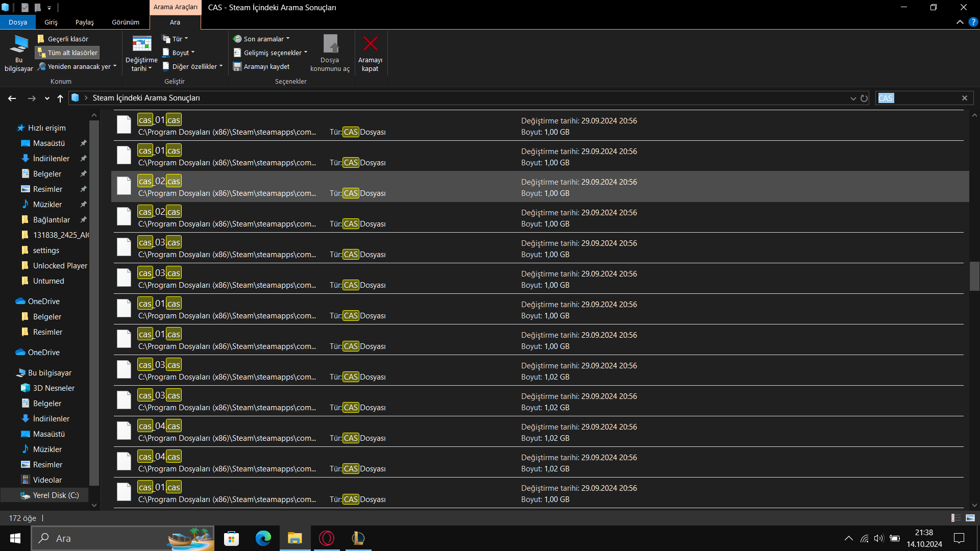The height and width of the screenshot is (551, 980).
Task: Switch to large thumbnails view icon
Action: (x=970, y=518)
